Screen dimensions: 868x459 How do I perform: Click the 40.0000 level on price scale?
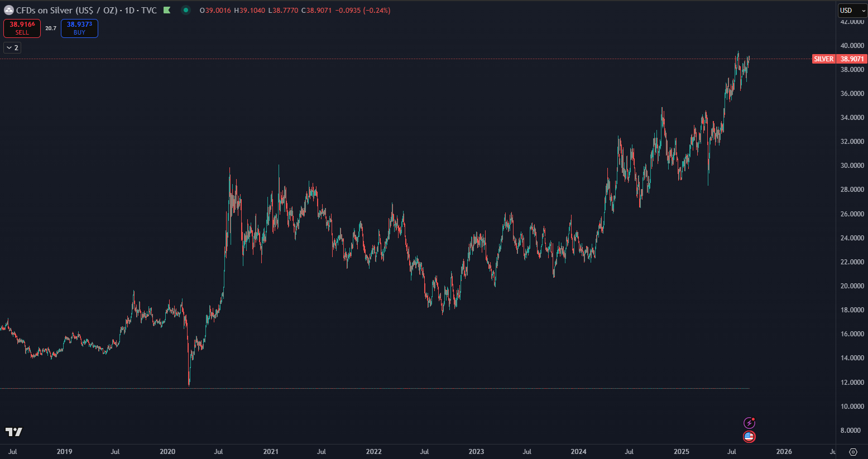(x=852, y=46)
